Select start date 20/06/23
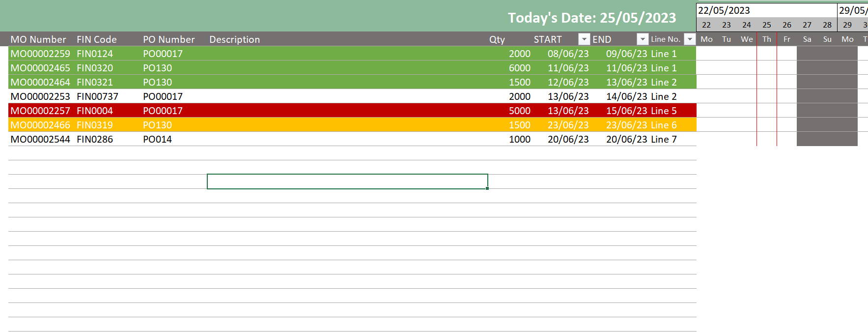Image resolution: width=868 pixels, height=332 pixels. pyautogui.click(x=568, y=139)
